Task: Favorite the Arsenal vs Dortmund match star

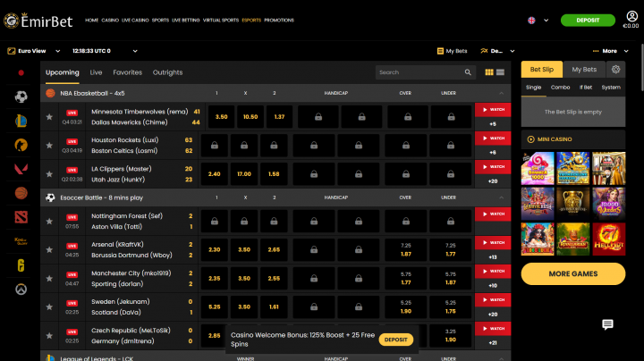Action: point(49,250)
